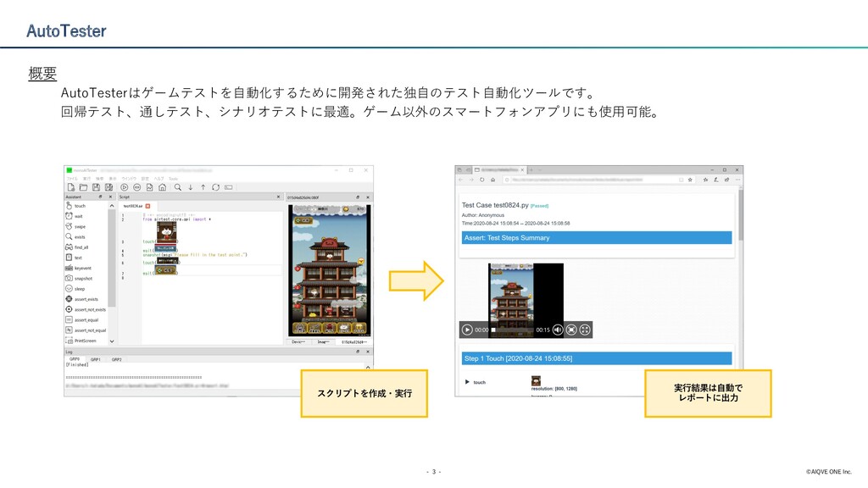Open the ヘルプ menu
The width and height of the screenshot is (868, 488).
pos(159,179)
